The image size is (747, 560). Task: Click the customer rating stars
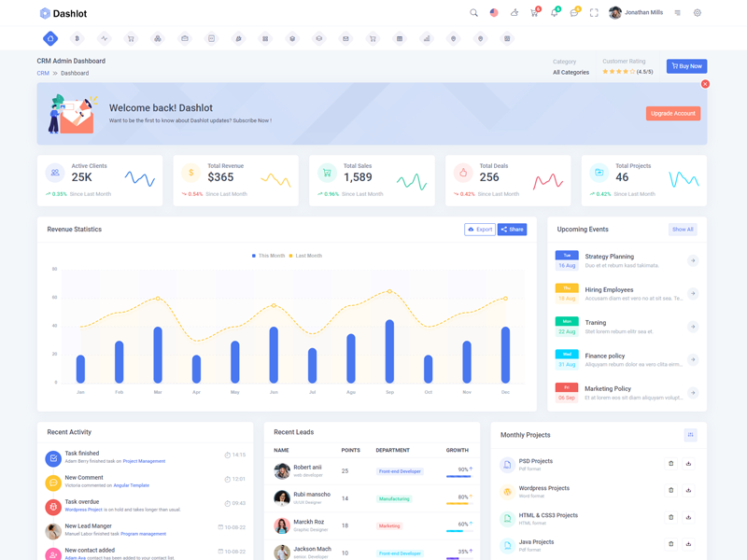[x=618, y=72]
